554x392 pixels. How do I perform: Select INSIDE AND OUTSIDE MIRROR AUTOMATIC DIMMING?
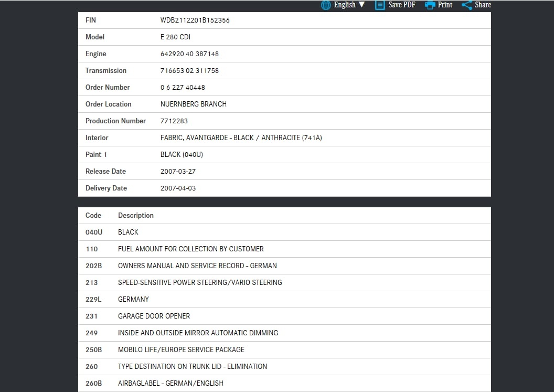click(x=198, y=333)
